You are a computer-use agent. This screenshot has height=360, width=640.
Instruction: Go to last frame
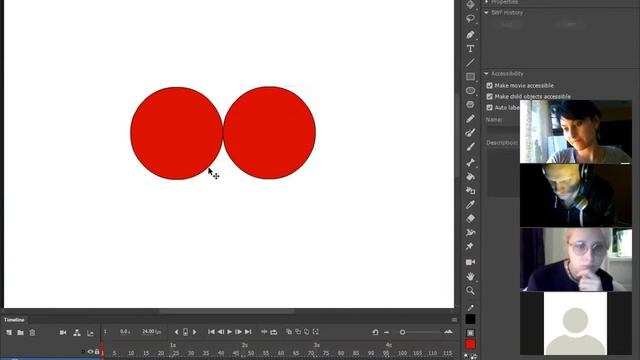248,332
